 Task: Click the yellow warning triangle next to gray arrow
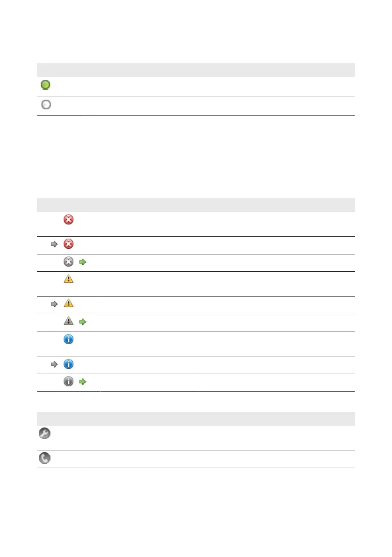(x=69, y=303)
